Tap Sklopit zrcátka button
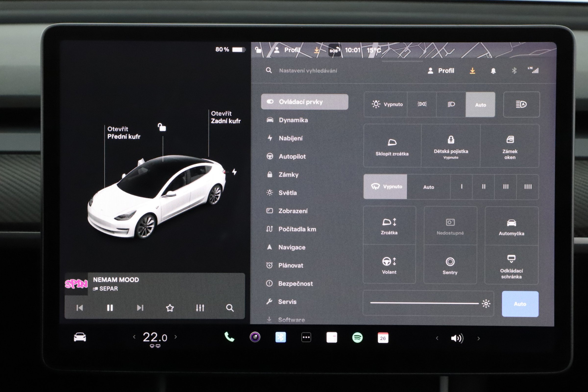This screenshot has height=392, width=588. (x=392, y=146)
